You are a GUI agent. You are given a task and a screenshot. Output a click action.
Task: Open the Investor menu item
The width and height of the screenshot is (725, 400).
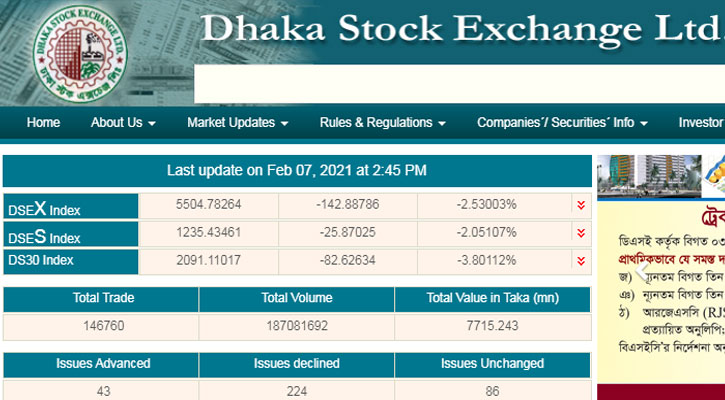(700, 123)
